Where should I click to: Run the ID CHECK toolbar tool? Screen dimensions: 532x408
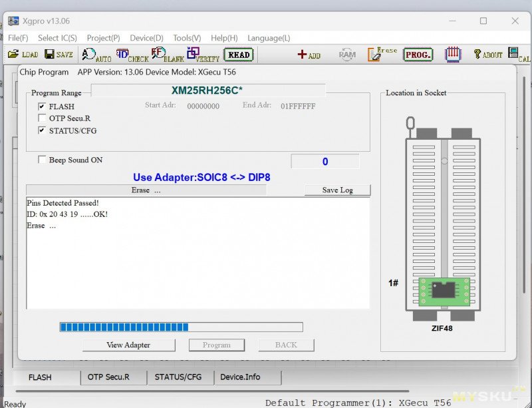[x=132, y=55]
